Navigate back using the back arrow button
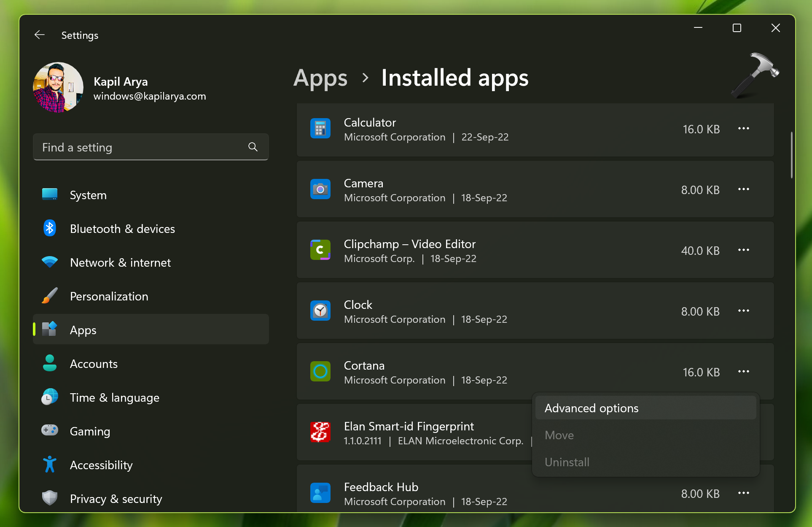812x527 pixels. (40, 35)
